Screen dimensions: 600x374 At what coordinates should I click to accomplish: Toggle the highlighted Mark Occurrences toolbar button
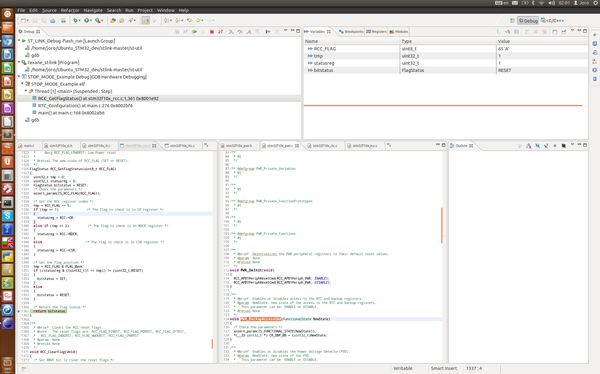pyautogui.click(x=146, y=21)
